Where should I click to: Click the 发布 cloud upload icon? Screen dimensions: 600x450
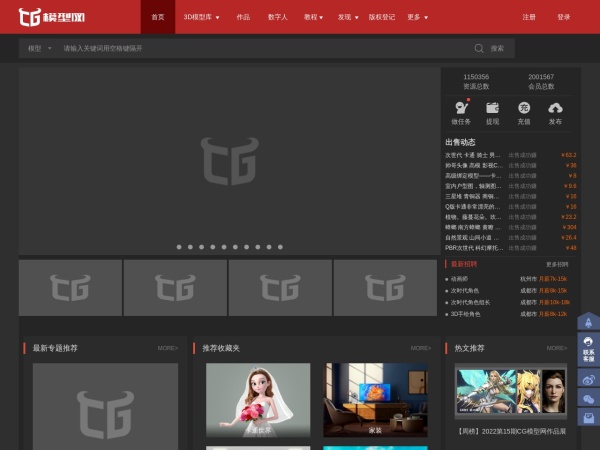pos(555,108)
